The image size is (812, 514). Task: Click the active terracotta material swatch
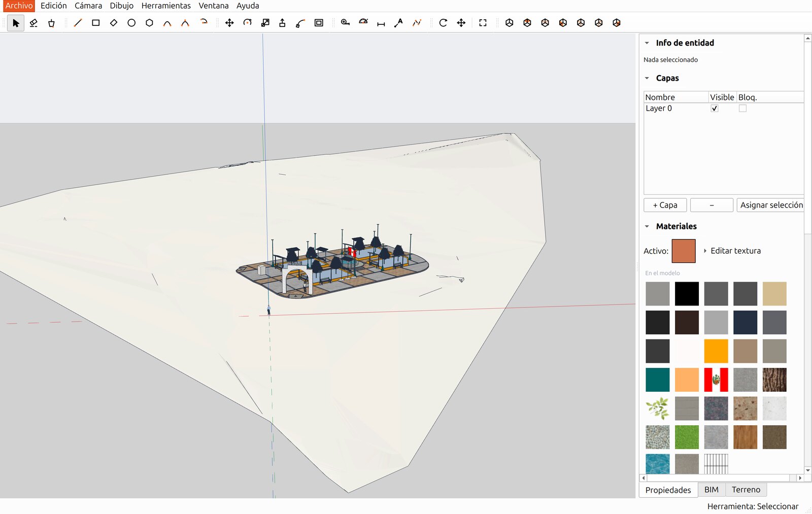(684, 251)
